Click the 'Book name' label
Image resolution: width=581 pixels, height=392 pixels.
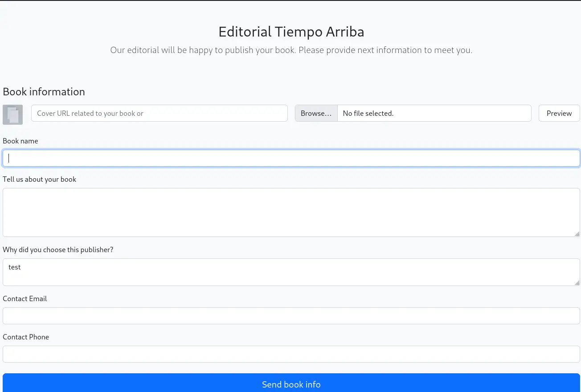(20, 141)
